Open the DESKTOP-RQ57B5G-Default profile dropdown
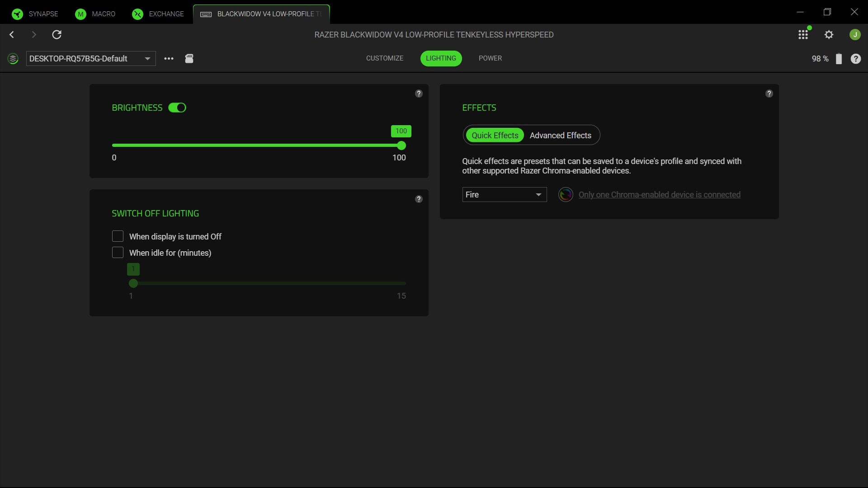Viewport: 868px width, 488px height. point(91,58)
